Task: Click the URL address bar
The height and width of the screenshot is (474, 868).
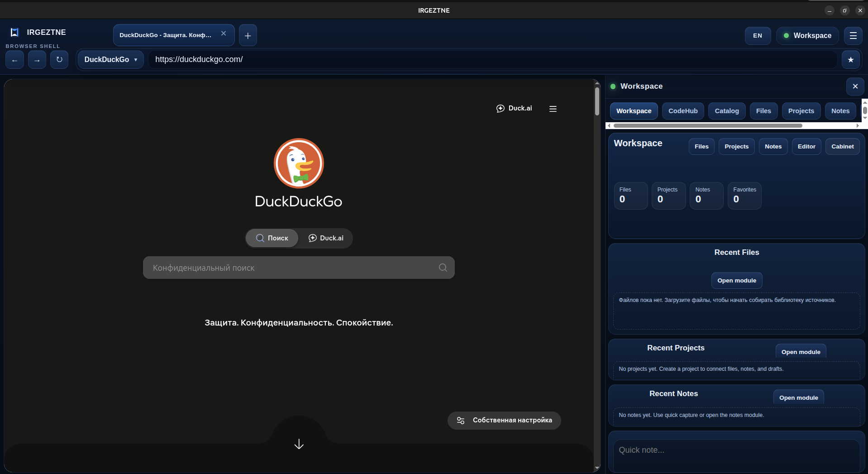Action: coord(493,60)
